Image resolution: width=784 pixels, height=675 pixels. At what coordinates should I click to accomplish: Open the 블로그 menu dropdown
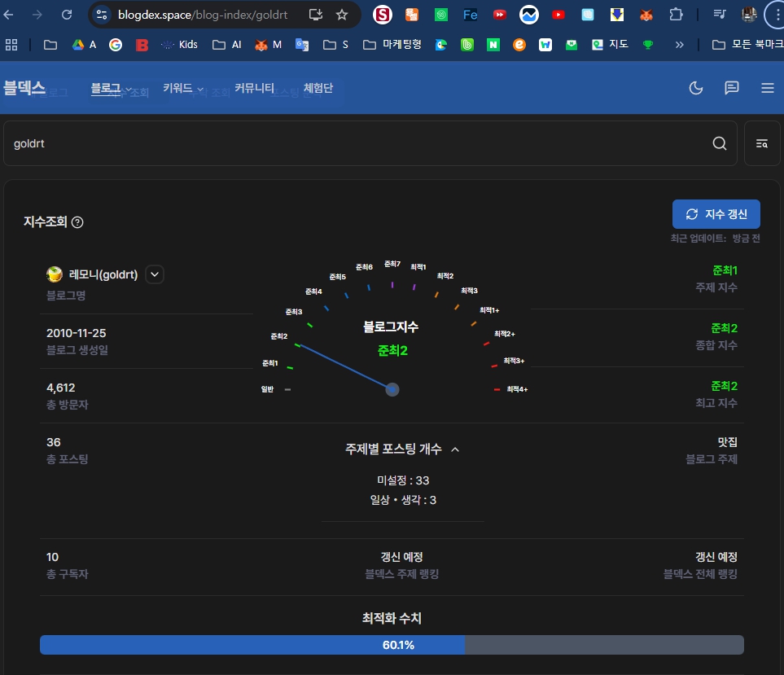(x=111, y=88)
